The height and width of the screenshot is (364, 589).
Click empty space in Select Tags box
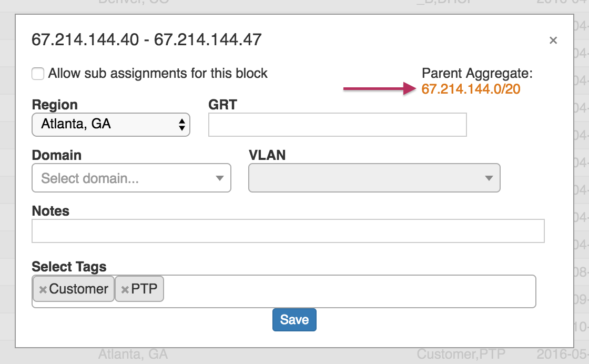point(347,291)
